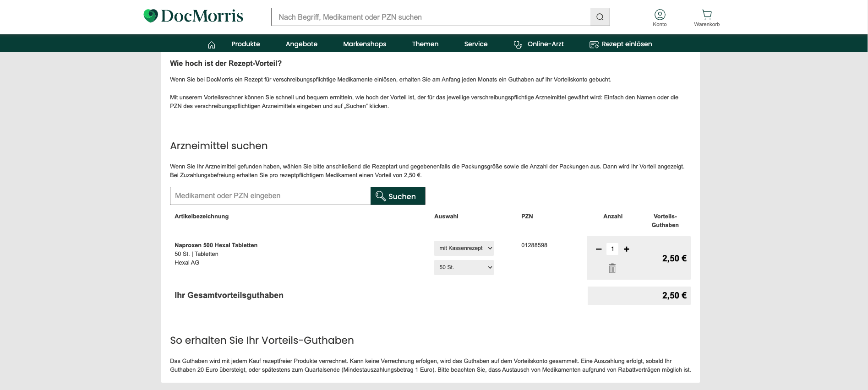Click the DocMorris logo
This screenshot has height=390, width=868.
tap(193, 16)
